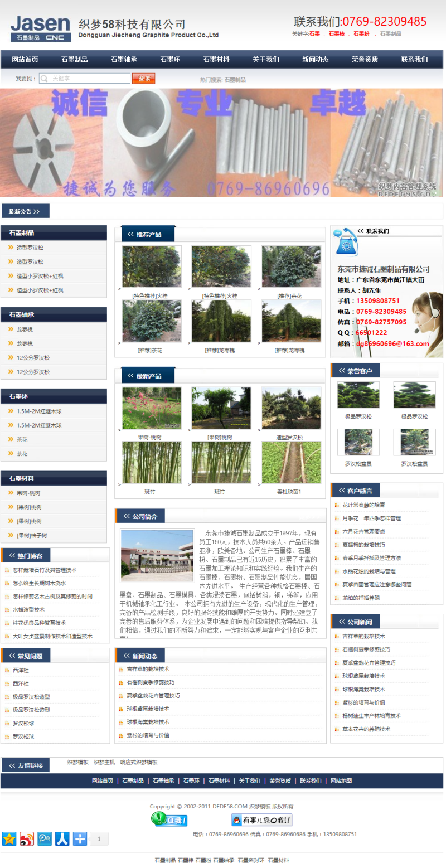Viewport: 446px width, 868px height.
Task: Open the 联系我们 navigation menu item
Action: click(415, 59)
